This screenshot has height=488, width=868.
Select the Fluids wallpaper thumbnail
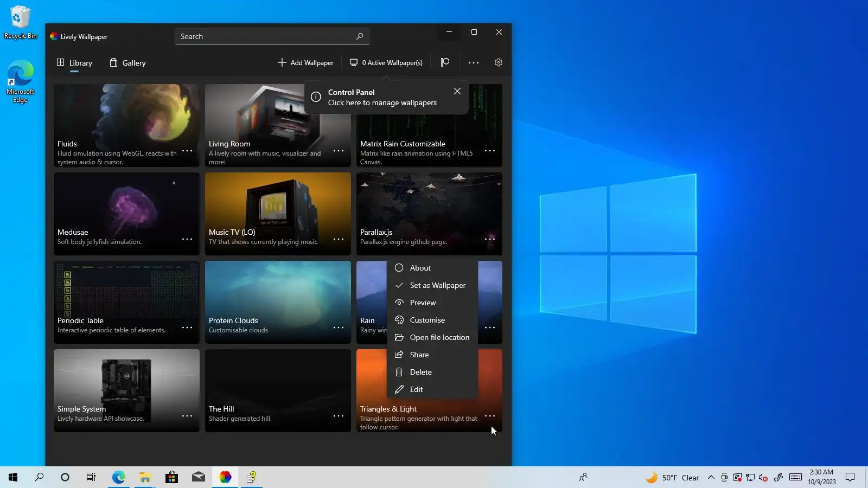click(x=126, y=125)
